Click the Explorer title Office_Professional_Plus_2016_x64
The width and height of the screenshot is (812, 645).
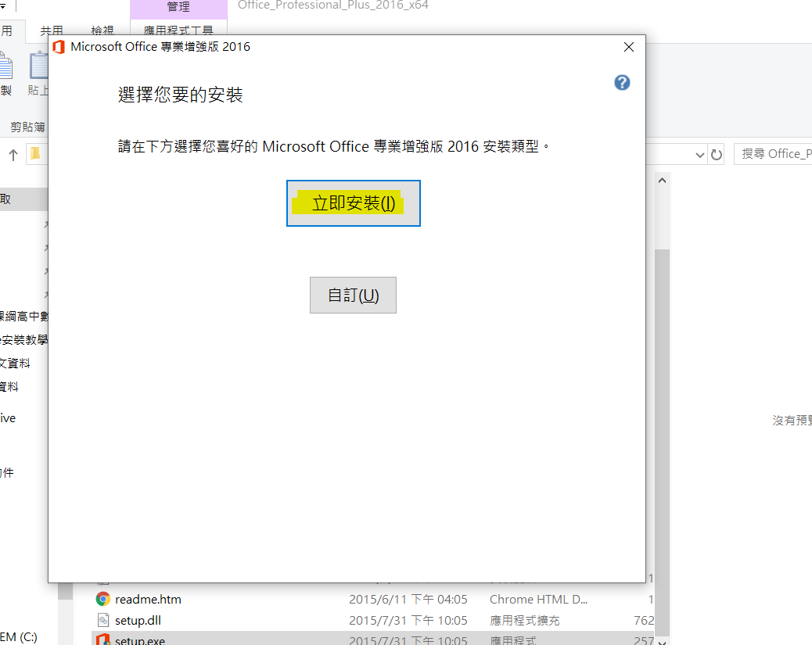[333, 5]
